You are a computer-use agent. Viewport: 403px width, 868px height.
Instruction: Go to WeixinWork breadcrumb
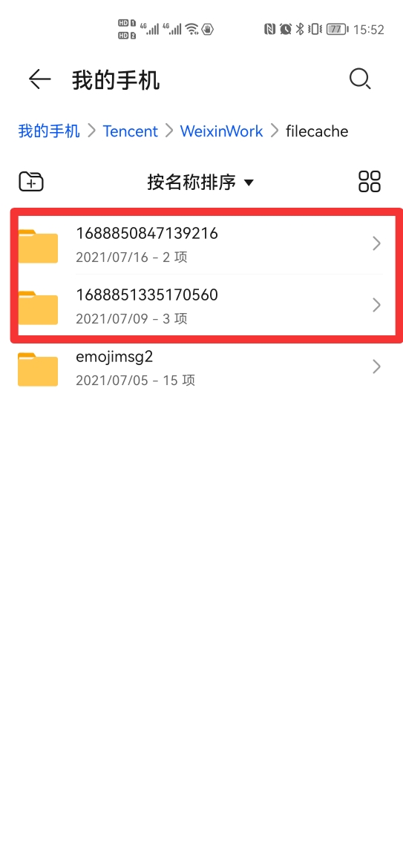222,131
